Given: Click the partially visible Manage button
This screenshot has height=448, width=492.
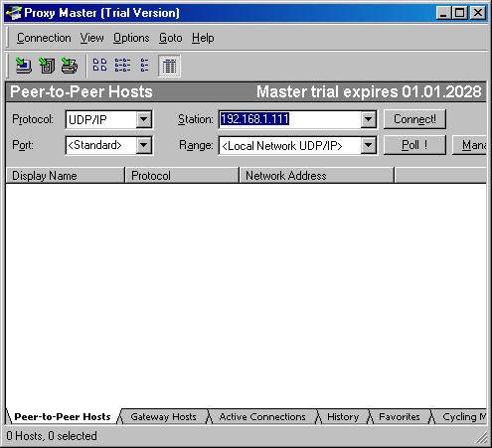Looking at the screenshot, I should pos(470,145).
